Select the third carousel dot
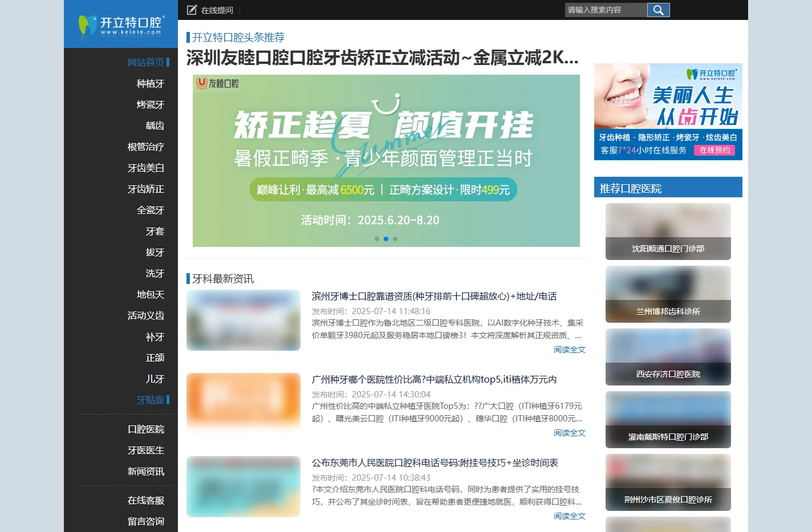 (395, 239)
